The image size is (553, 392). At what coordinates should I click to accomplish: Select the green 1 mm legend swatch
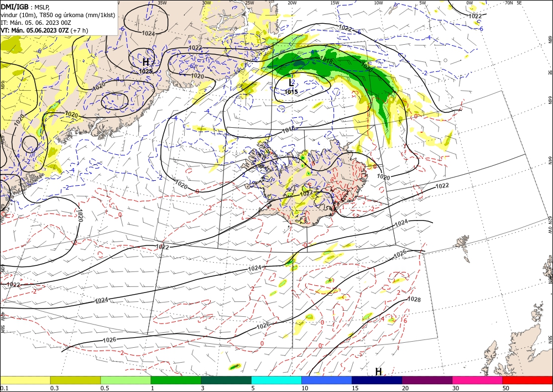click(x=176, y=380)
